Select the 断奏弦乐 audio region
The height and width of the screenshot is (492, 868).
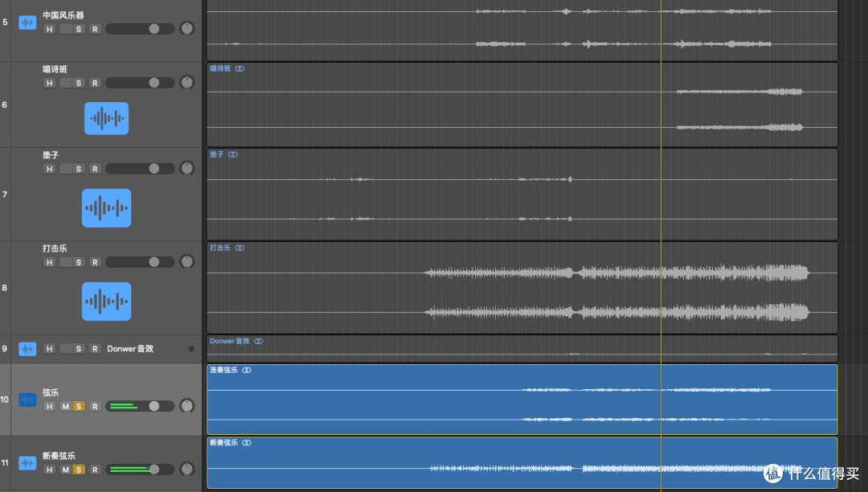[522, 463]
